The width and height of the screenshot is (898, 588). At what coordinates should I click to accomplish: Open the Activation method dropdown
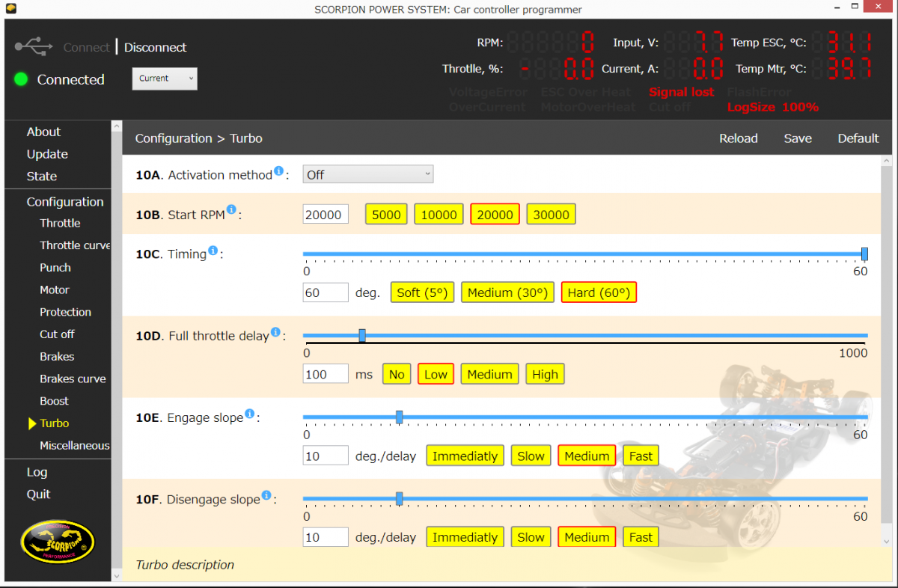(367, 175)
